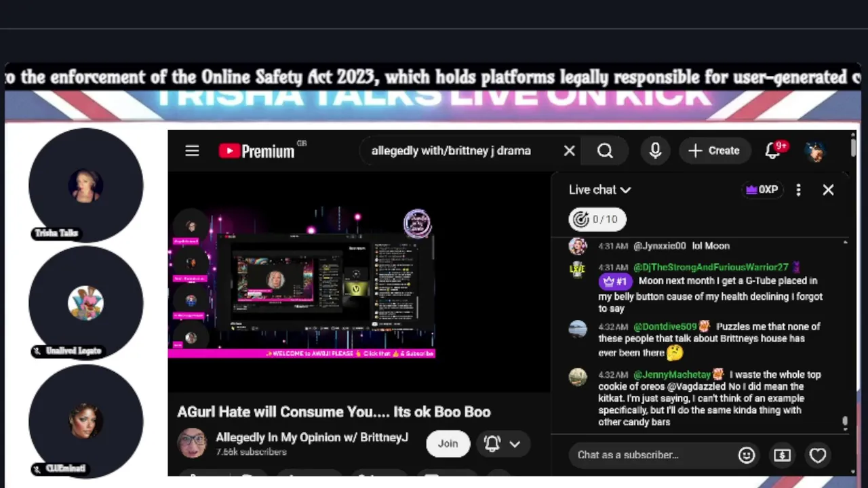Image resolution: width=868 pixels, height=488 pixels.
Task: Click the search field with brittney j drama
Action: [461, 150]
